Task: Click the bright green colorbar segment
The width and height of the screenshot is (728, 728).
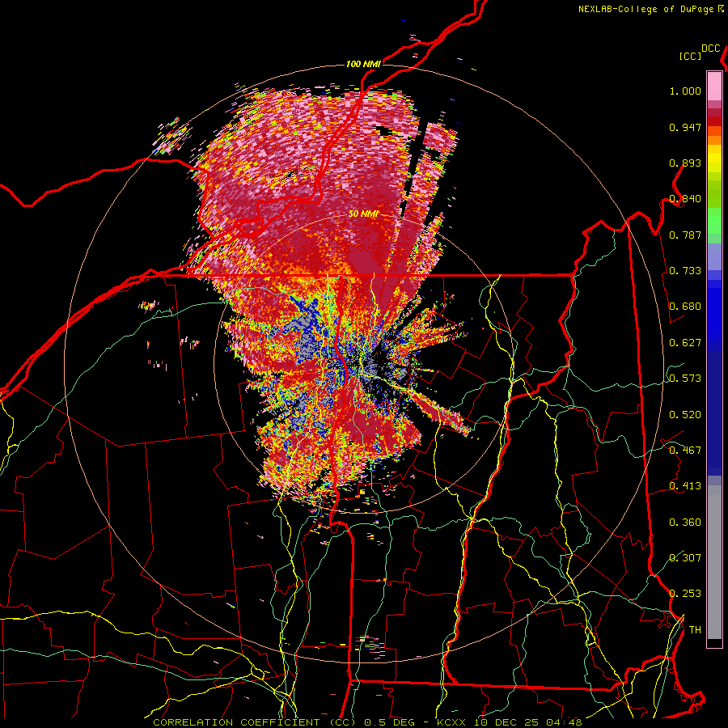Action: pos(714,221)
